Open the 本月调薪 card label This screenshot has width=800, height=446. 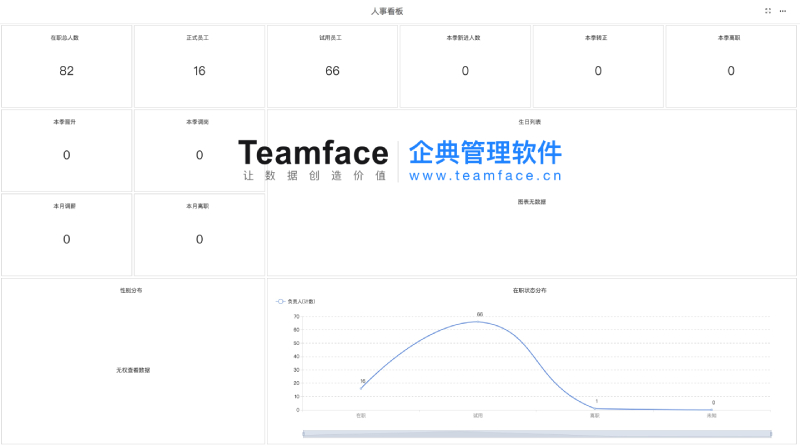click(x=65, y=206)
